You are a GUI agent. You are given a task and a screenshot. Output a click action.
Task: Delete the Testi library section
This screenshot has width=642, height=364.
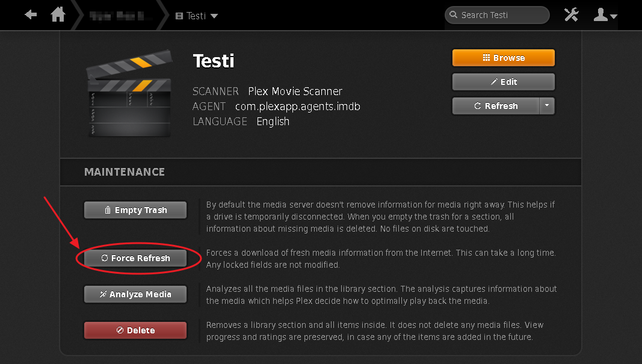point(135,330)
